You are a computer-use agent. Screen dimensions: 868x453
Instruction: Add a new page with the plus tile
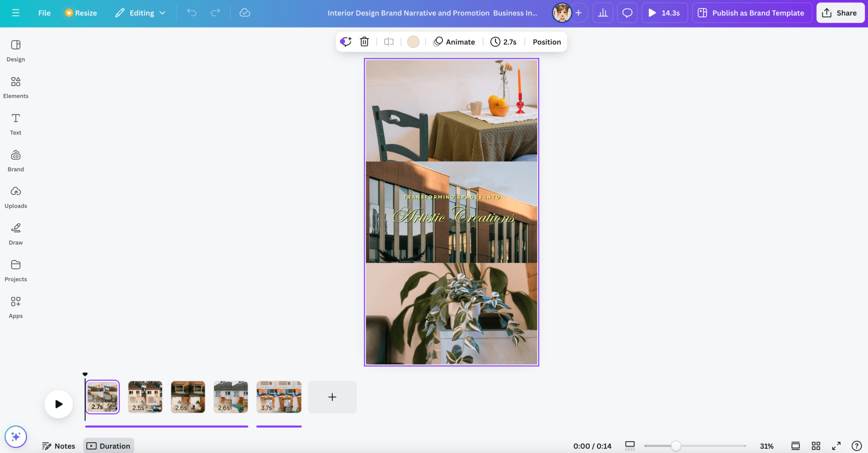(332, 397)
